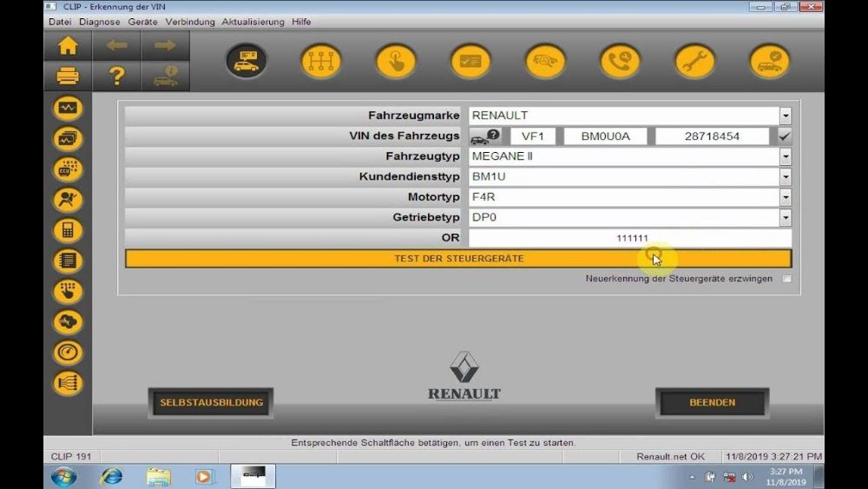
Task: Open the wiring network sidebar icon
Action: pos(68,383)
